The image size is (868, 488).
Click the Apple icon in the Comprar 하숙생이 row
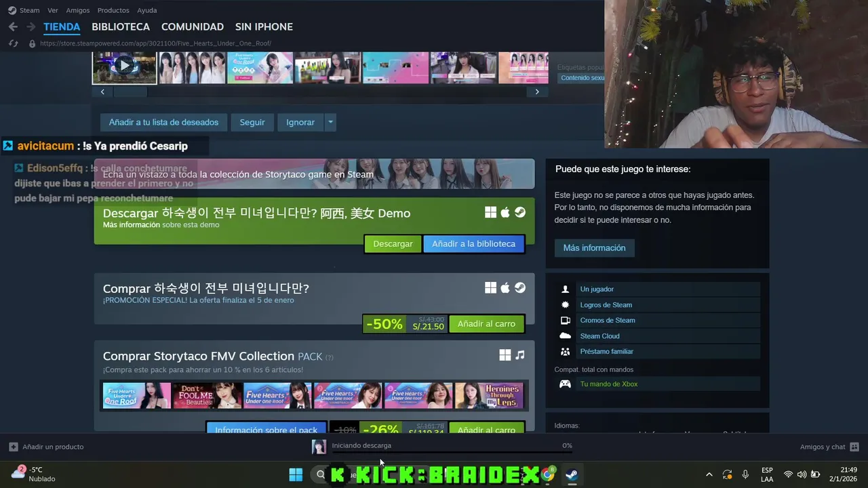pyautogui.click(x=505, y=288)
